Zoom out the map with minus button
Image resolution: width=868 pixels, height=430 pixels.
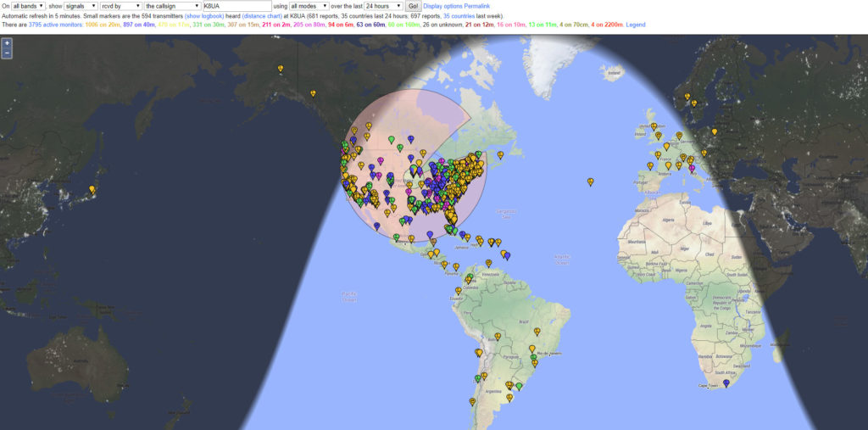[x=7, y=53]
